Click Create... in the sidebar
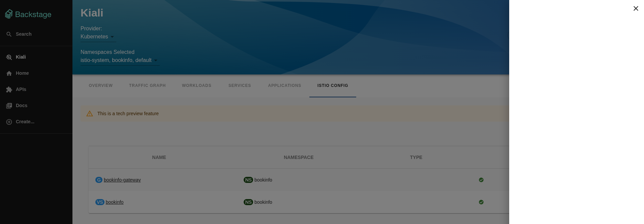Image resolution: width=644 pixels, height=224 pixels. [x=36, y=122]
